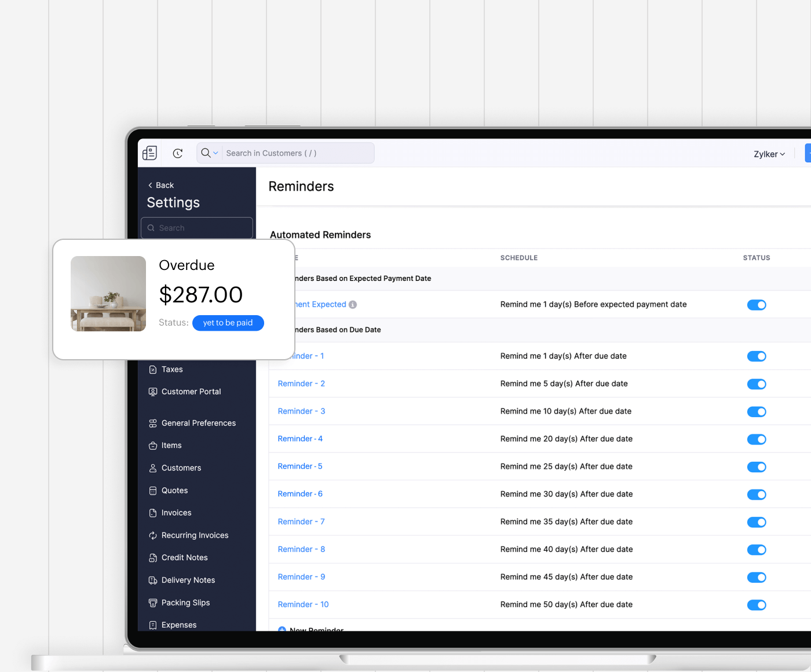Open recent history clock icon
The image size is (811, 672).
(178, 154)
